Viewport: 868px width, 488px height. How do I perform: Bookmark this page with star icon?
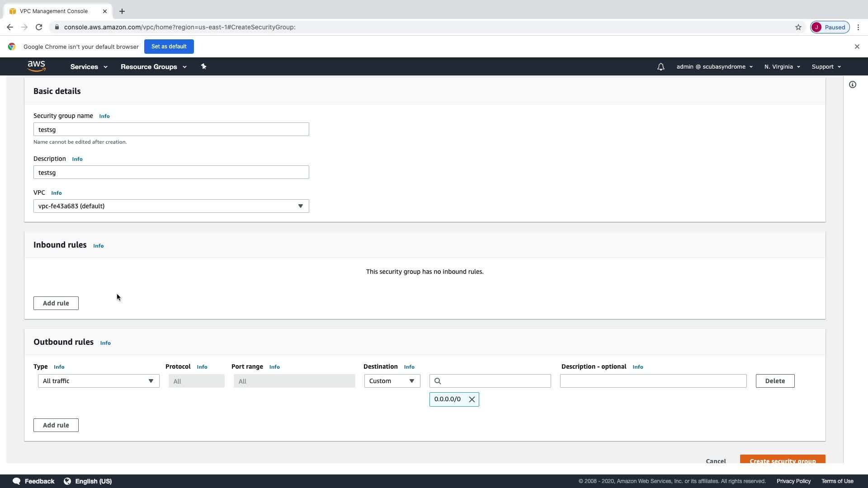798,27
